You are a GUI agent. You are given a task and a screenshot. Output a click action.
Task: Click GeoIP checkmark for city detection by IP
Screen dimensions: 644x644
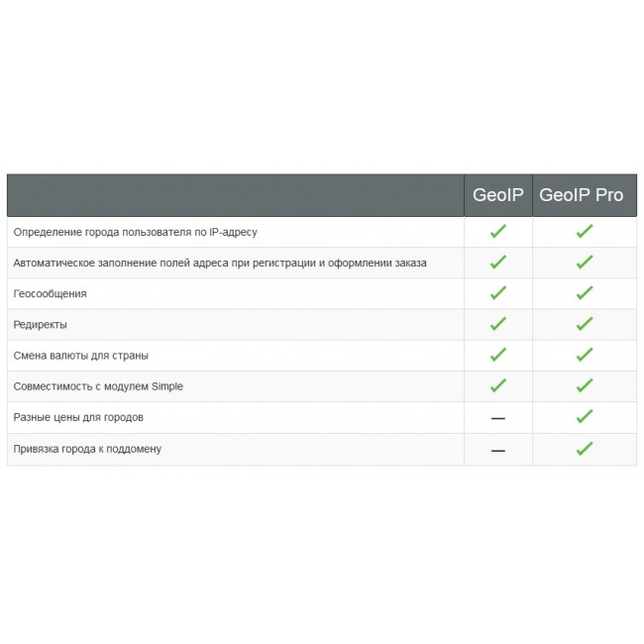click(497, 232)
